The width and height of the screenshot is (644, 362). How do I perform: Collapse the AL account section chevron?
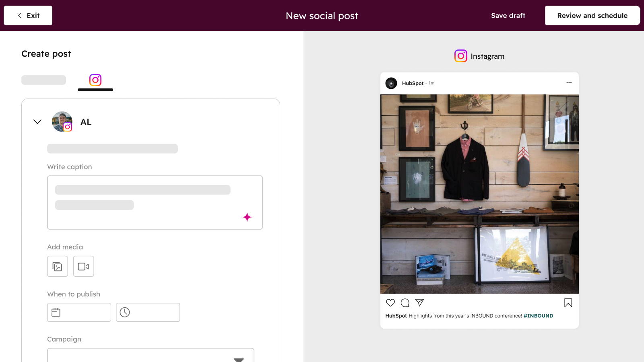coord(37,121)
